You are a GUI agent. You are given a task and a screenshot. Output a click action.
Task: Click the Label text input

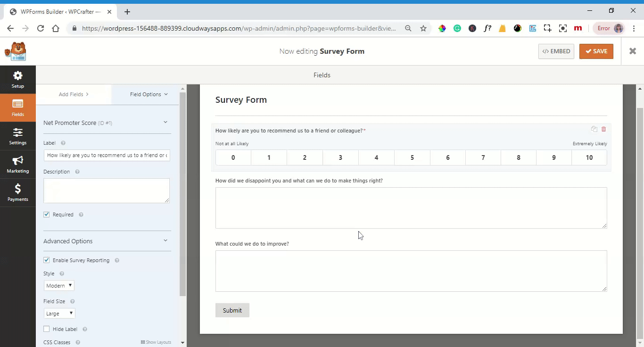(x=107, y=155)
